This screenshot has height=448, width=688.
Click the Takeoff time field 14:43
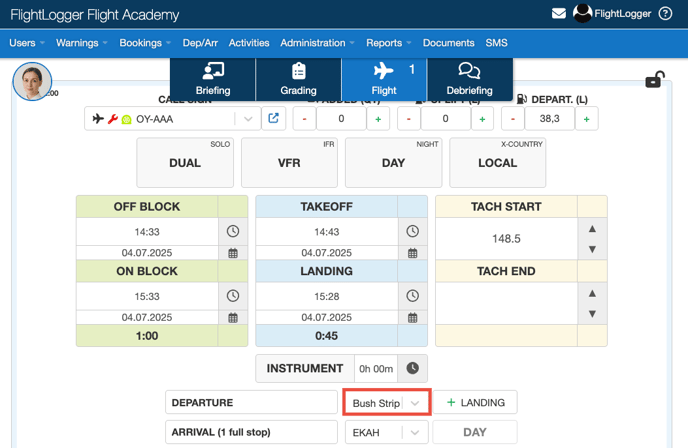(x=326, y=232)
